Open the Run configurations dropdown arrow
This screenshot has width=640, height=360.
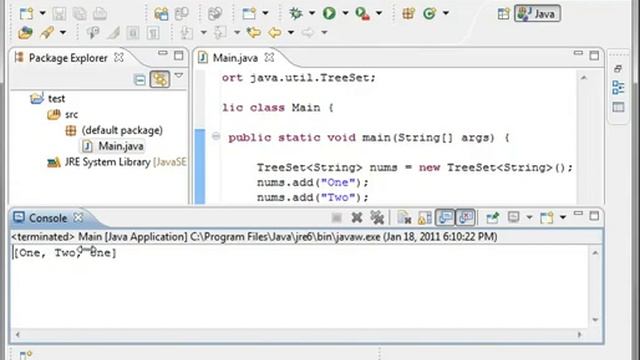pos(345,13)
